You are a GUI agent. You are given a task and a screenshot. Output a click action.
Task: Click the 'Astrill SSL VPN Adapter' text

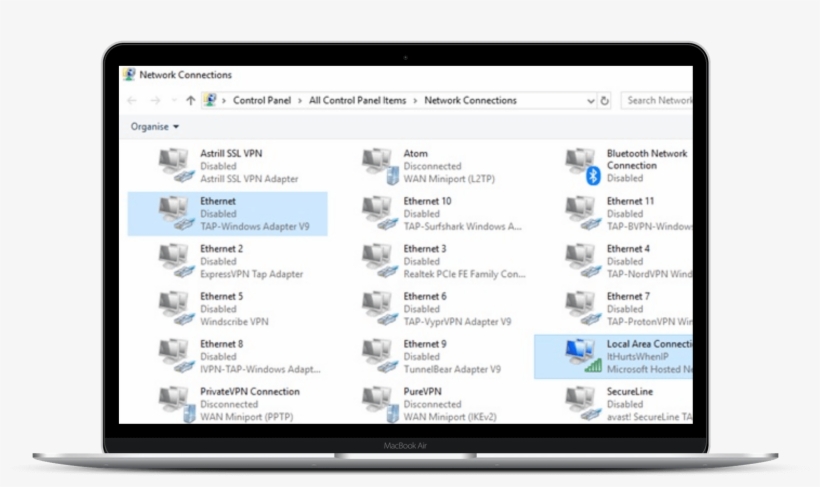(249, 179)
